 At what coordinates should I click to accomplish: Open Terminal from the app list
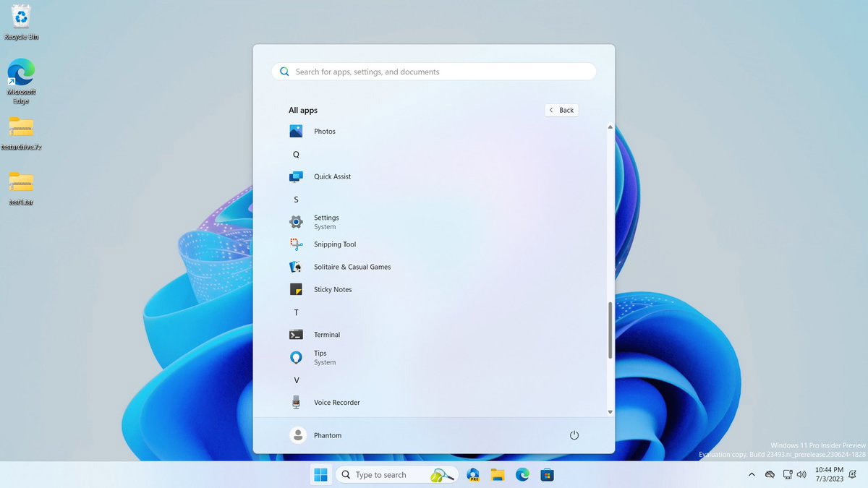coord(327,334)
